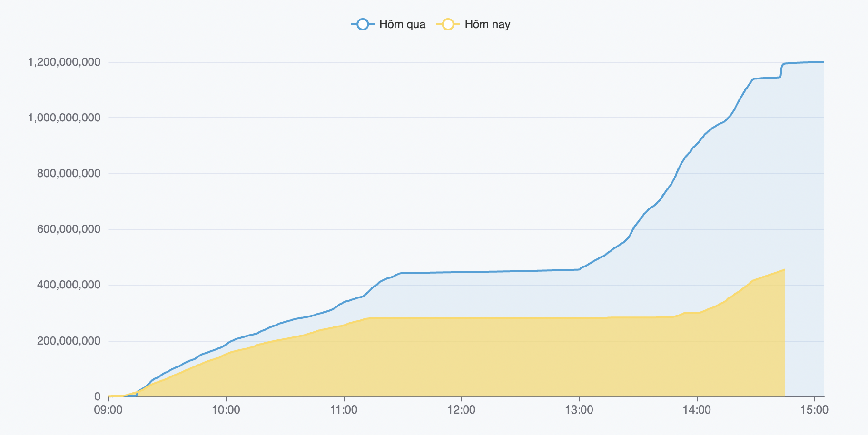
Task: Select the 600,000,000 y-axis label
Action: click(x=69, y=229)
